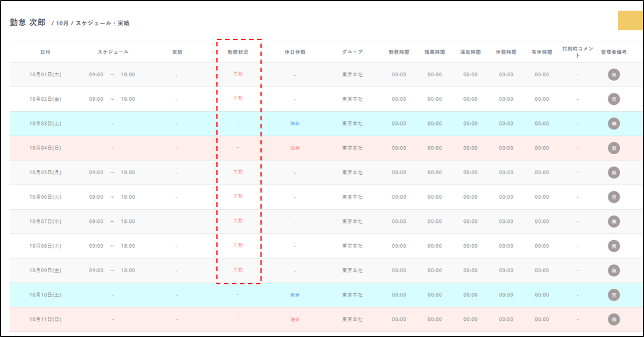The height and width of the screenshot is (337, 644).
Task: Click admin note icon for 10月07日(水)
Action: tap(614, 222)
